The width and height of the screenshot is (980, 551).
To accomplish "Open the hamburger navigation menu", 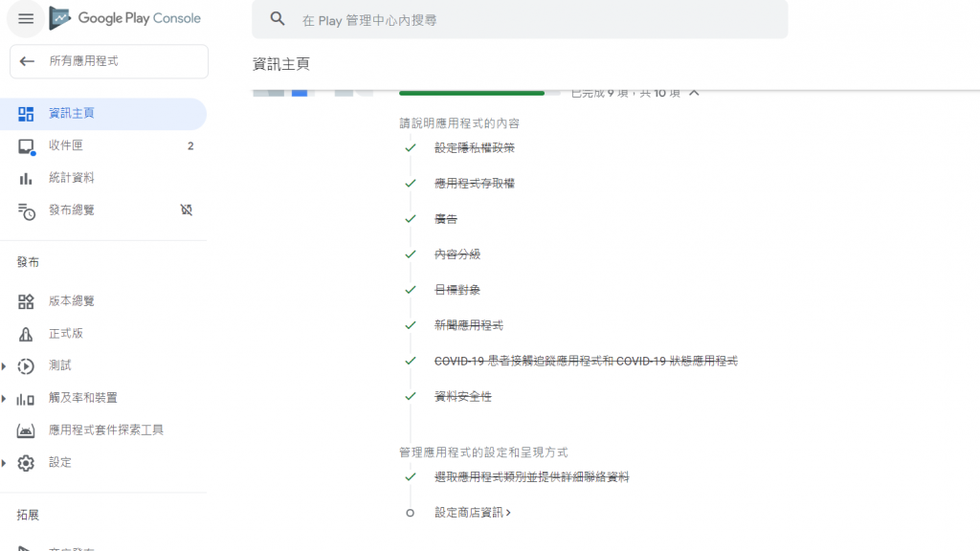I will (26, 19).
